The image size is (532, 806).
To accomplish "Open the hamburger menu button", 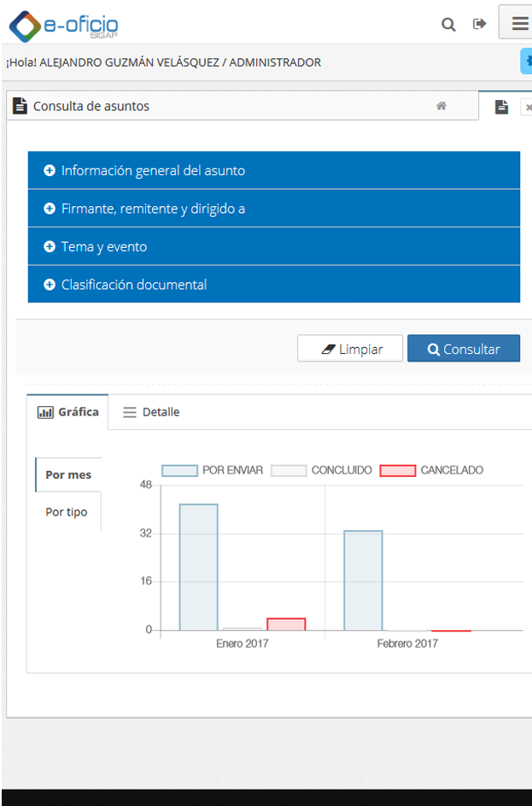I will [x=517, y=22].
